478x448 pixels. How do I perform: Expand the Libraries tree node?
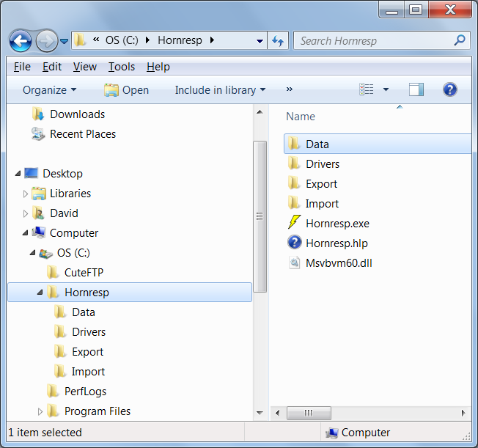click(26, 194)
